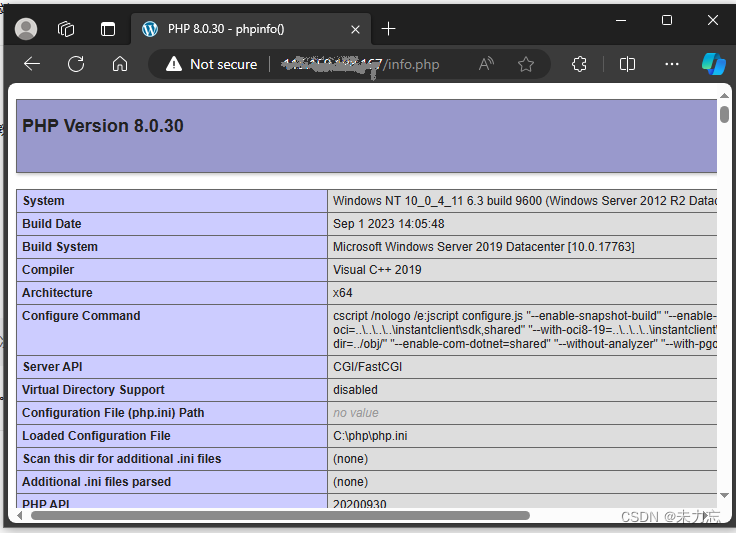736x533 pixels.
Task: Click the Build Date label
Action: click(x=52, y=224)
